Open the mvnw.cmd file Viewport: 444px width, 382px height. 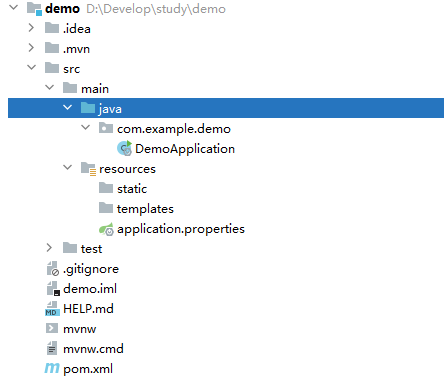(93, 349)
